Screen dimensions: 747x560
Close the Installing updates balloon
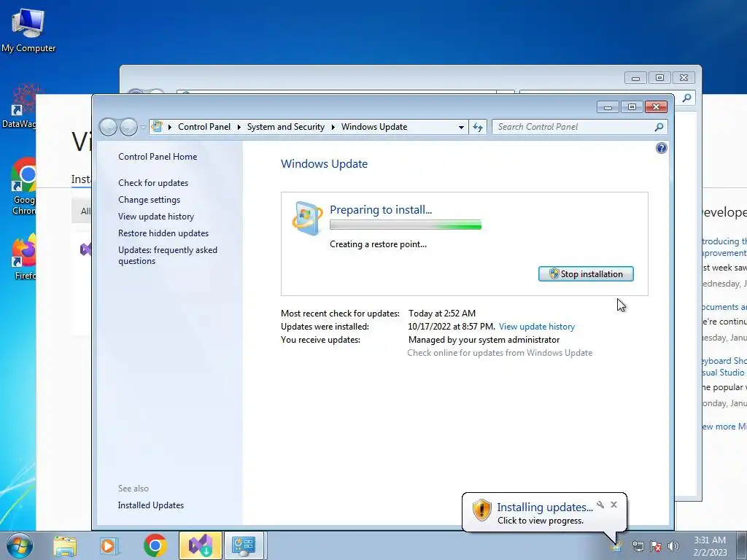pos(614,505)
